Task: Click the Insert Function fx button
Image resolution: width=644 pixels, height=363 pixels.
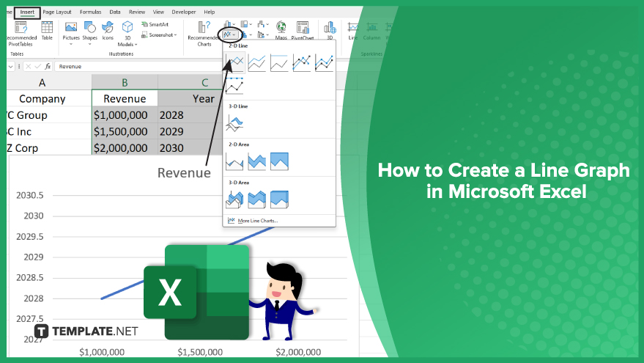Action: [48, 66]
